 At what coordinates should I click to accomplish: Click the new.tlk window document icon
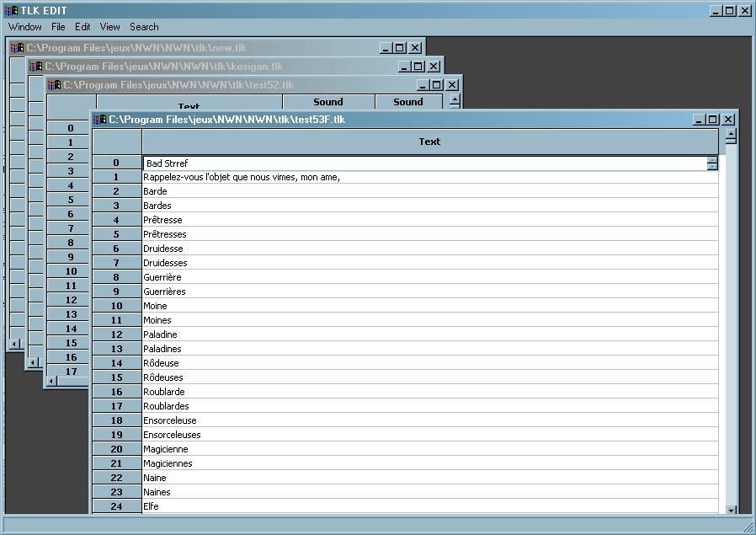click(x=16, y=48)
